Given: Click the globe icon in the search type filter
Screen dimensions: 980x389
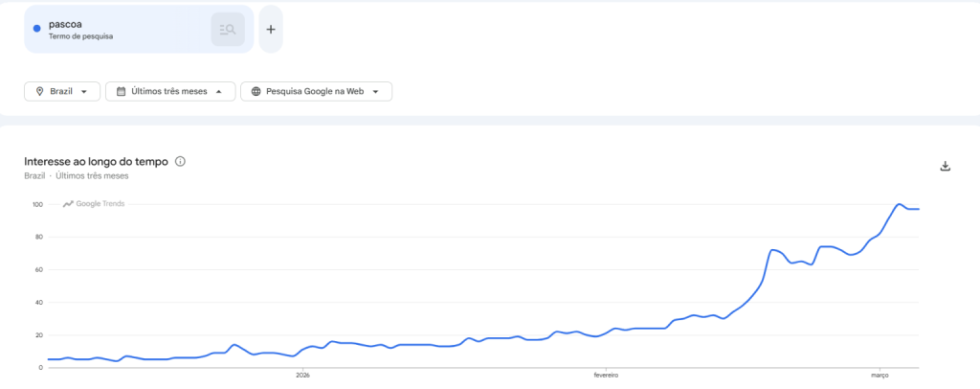Looking at the screenshot, I should [x=256, y=91].
